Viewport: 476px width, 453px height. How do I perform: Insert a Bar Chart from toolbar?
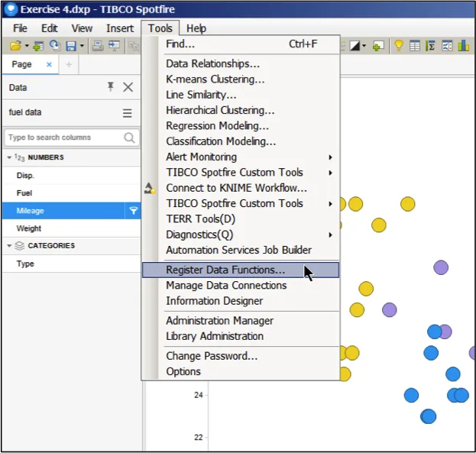pos(463,46)
